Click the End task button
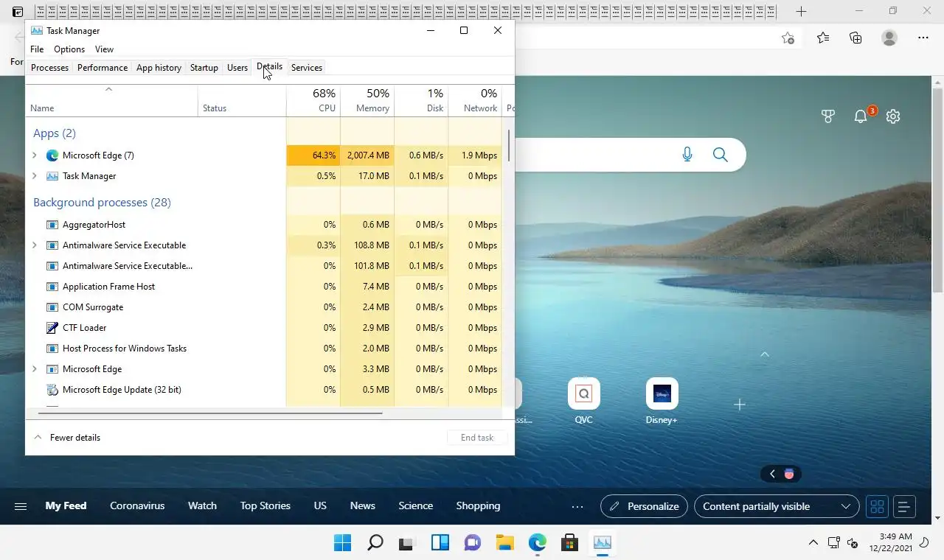 [477, 438]
